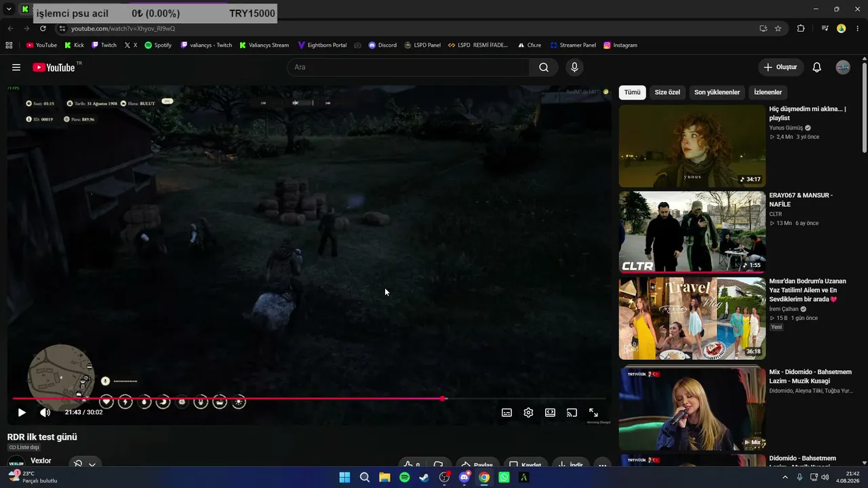Open the ERAY067 & MANSUR - NAFİLE video title

(x=801, y=199)
